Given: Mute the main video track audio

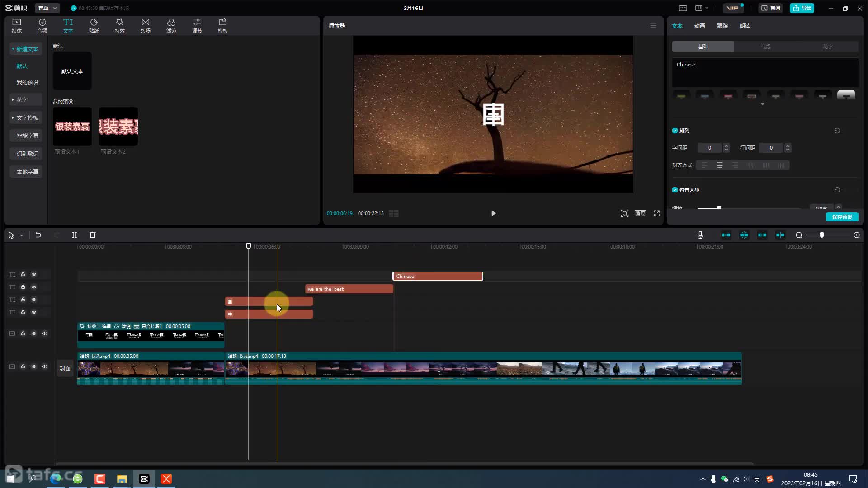Looking at the screenshot, I should (x=45, y=366).
